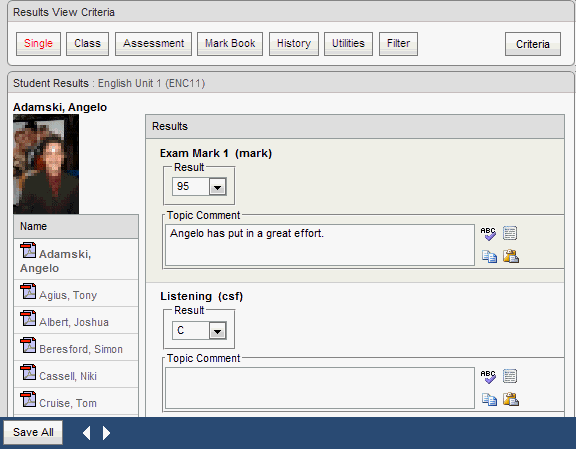
Task: Click the Listening topic comment field
Action: [x=320, y=388]
